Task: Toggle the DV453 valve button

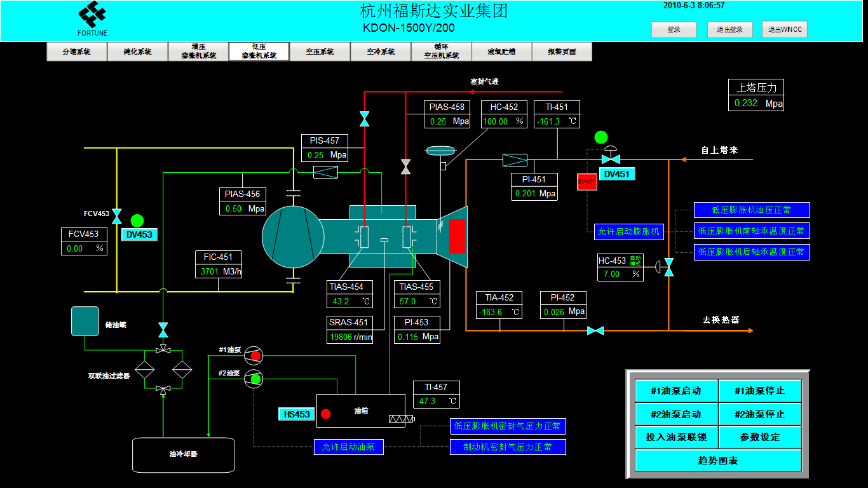Action: point(139,234)
